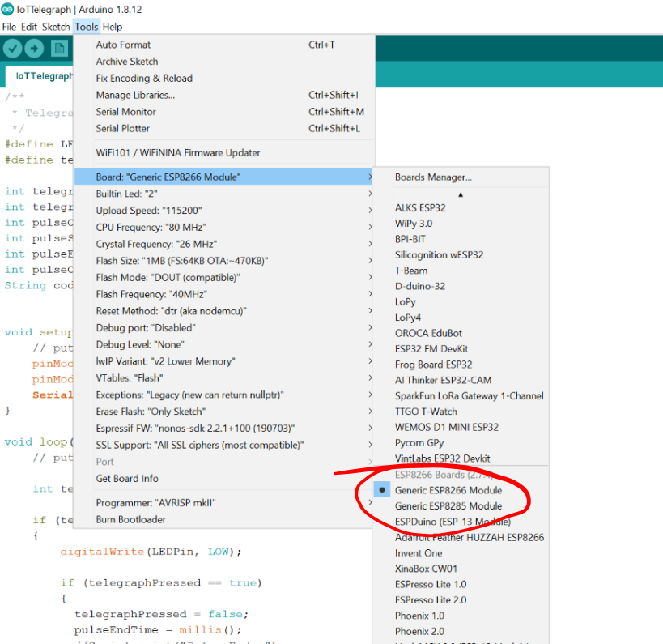The width and height of the screenshot is (663, 644).
Task: Expand the Upload Speed 115200 submenu
Action: 224,211
